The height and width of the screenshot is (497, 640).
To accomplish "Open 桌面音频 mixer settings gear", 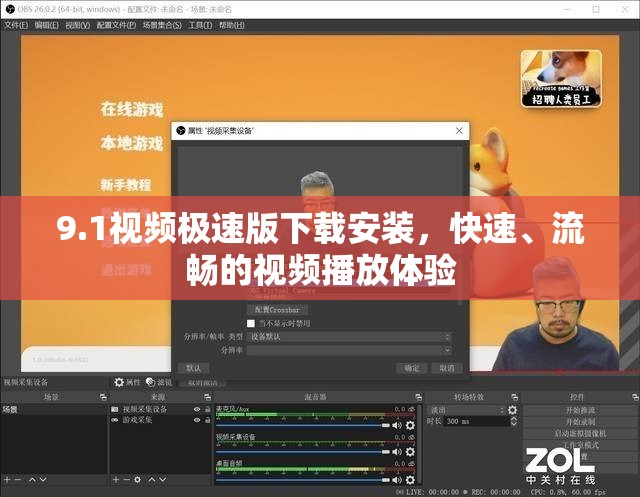I will click(x=410, y=480).
